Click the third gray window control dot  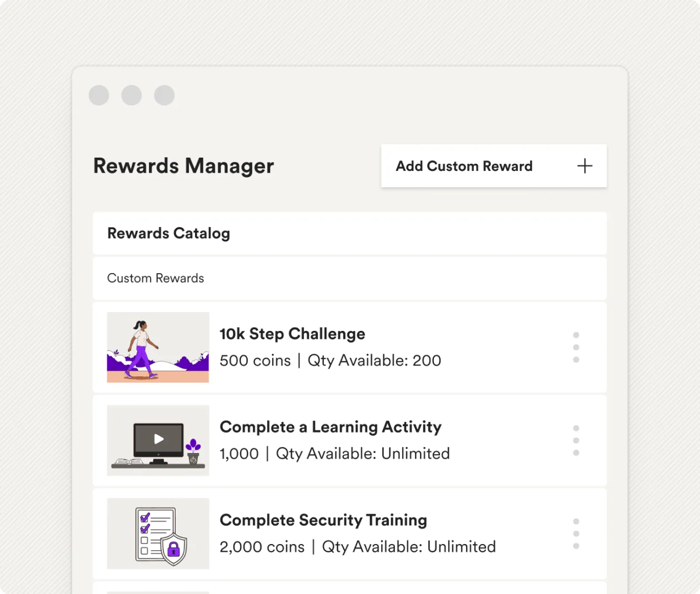(164, 95)
